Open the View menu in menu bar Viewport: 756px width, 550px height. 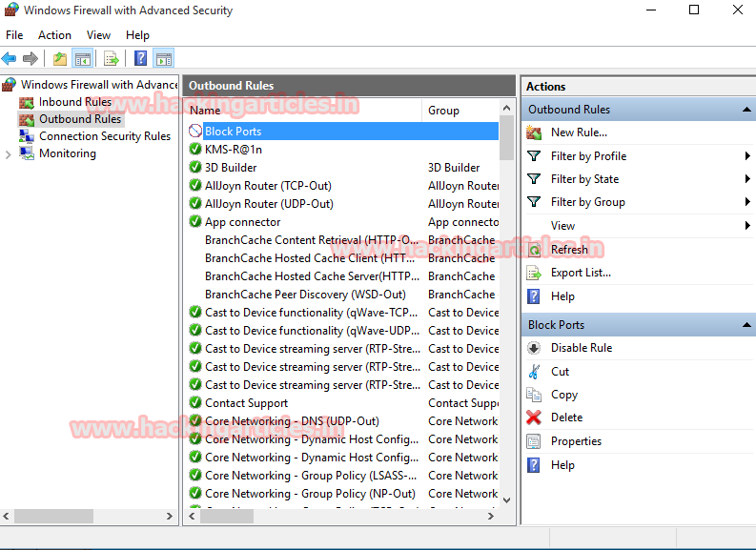tap(98, 35)
